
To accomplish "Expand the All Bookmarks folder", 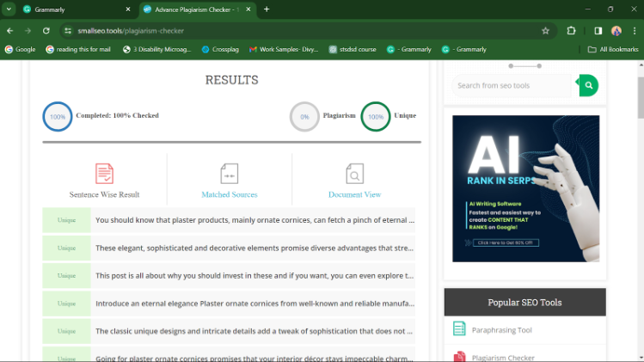I will [613, 49].
